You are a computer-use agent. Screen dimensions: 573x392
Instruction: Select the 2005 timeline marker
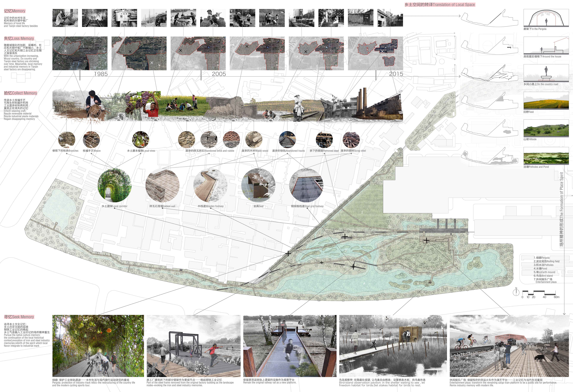click(x=219, y=74)
